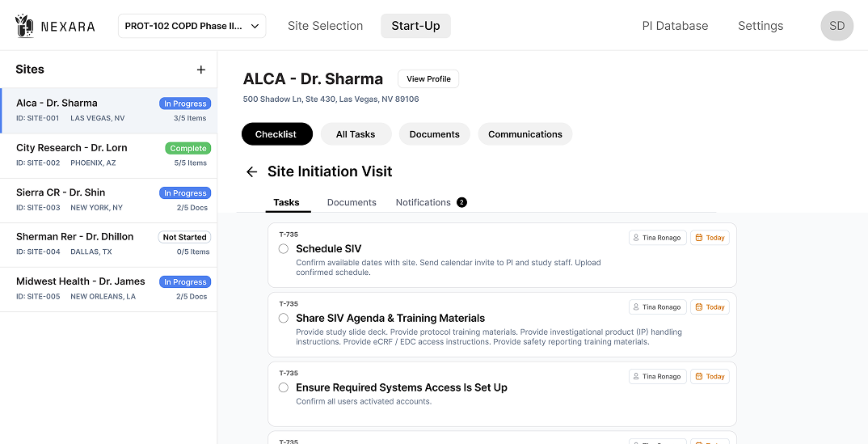Image resolution: width=868 pixels, height=444 pixels.
Task: Select City Research - Dr. Lorn site
Action: pyautogui.click(x=108, y=155)
